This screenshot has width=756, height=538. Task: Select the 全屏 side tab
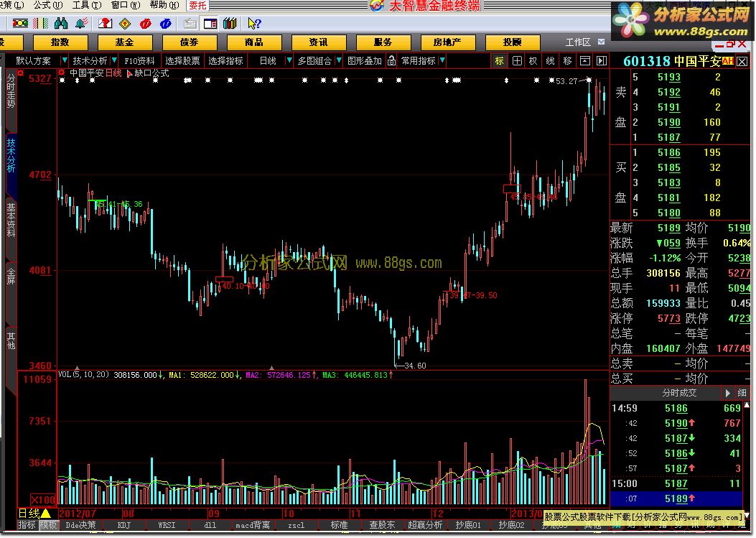[x=11, y=277]
